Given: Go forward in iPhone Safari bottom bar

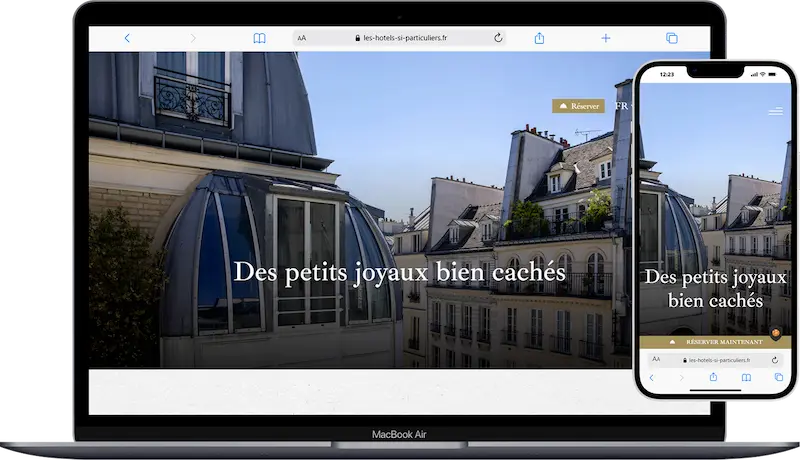Looking at the screenshot, I should coord(681,377).
